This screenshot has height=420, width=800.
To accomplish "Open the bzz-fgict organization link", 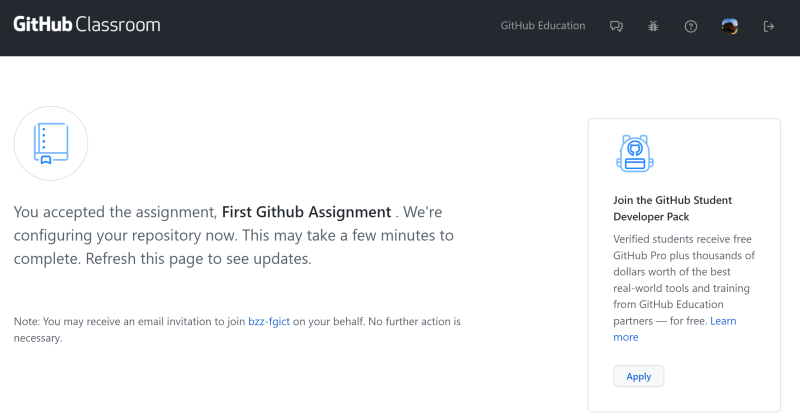I will (269, 322).
